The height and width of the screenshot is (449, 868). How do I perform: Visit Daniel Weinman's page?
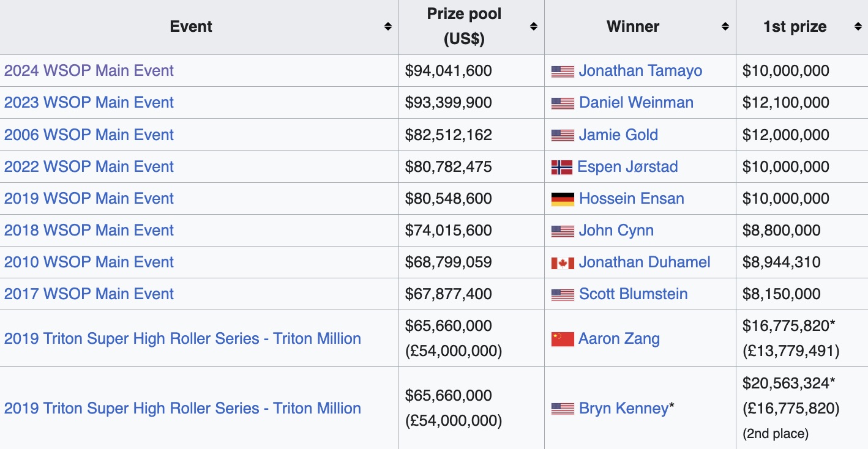(x=636, y=103)
